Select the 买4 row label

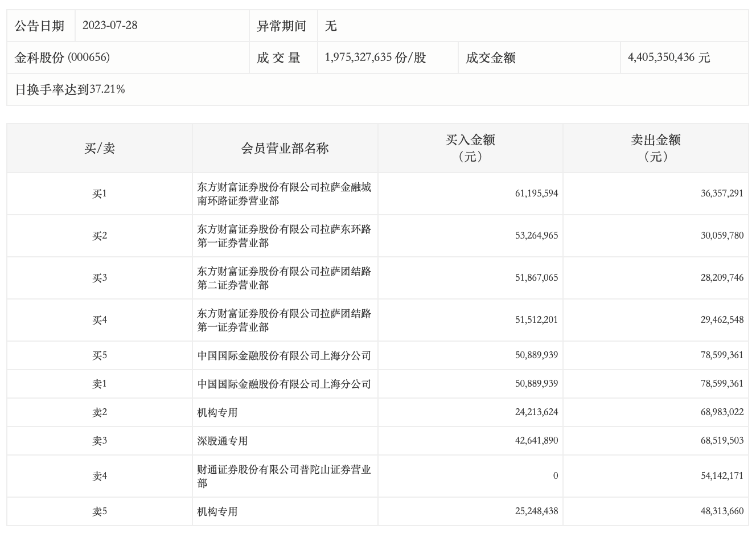(100, 320)
